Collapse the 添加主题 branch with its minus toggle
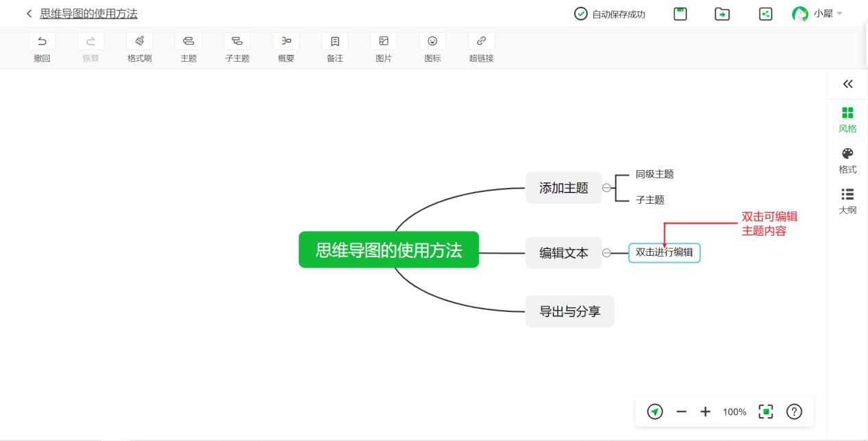Image resolution: width=868 pixels, height=441 pixels. tap(606, 188)
